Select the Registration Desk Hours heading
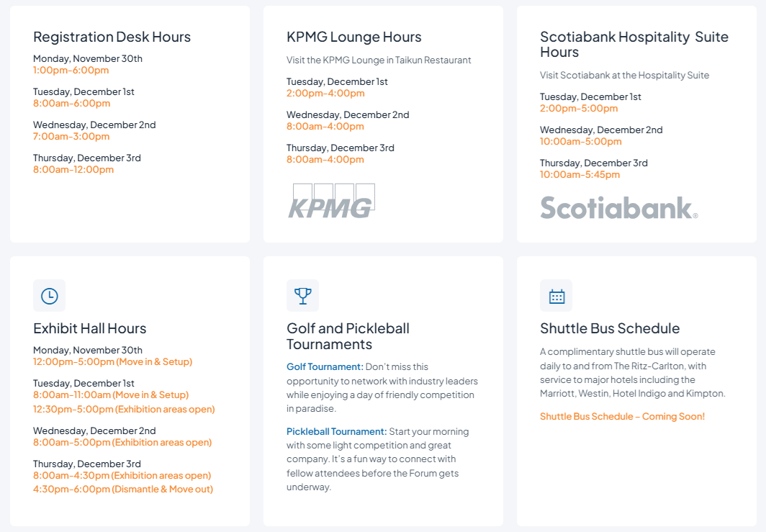The image size is (766, 532). pyautogui.click(x=112, y=37)
